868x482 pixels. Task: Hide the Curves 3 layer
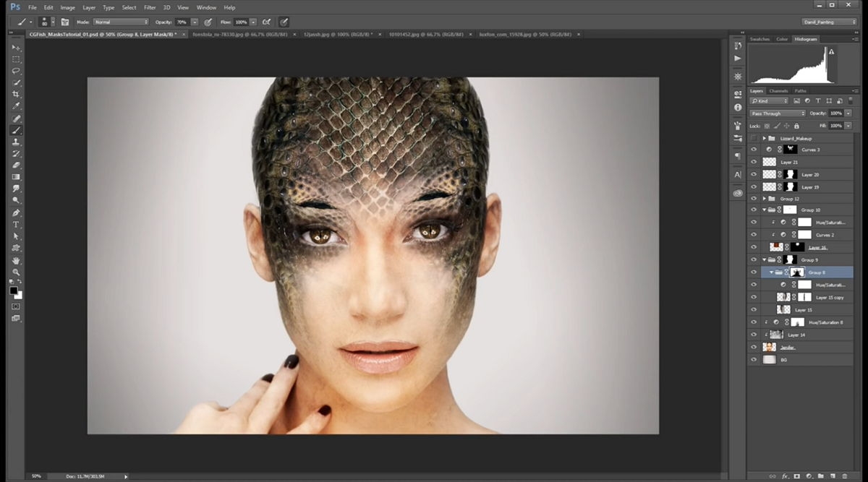(754, 150)
